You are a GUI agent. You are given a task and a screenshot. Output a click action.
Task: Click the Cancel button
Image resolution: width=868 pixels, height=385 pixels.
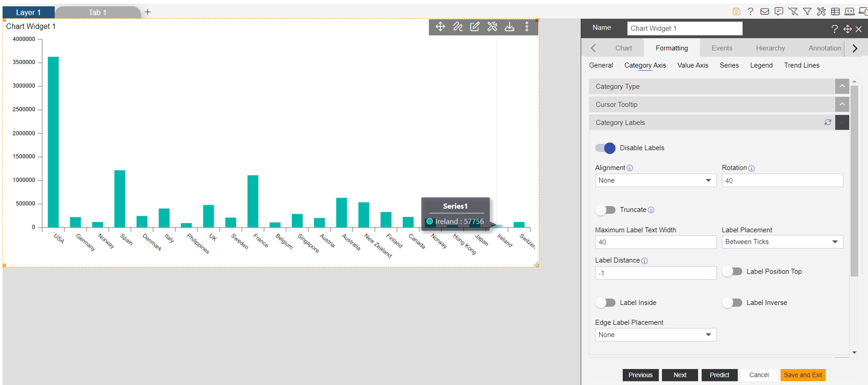tap(759, 375)
